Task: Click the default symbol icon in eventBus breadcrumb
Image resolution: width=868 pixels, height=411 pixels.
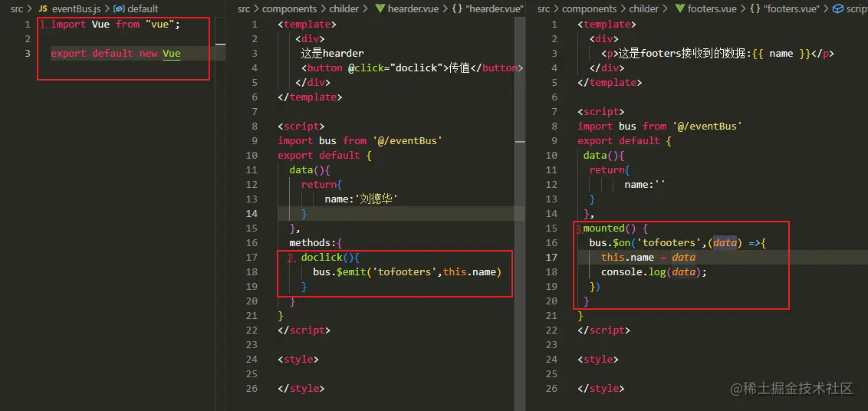Action: (118, 9)
